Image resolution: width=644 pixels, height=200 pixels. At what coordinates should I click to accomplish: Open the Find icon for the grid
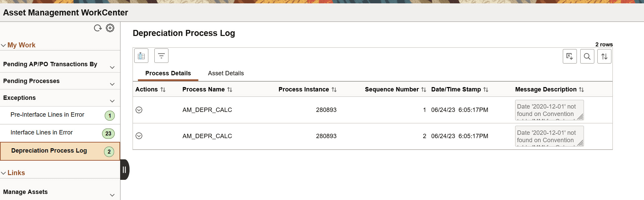pyautogui.click(x=587, y=56)
